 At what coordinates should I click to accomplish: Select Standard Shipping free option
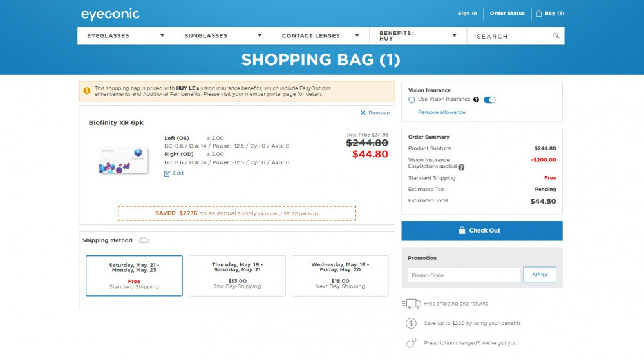point(134,275)
